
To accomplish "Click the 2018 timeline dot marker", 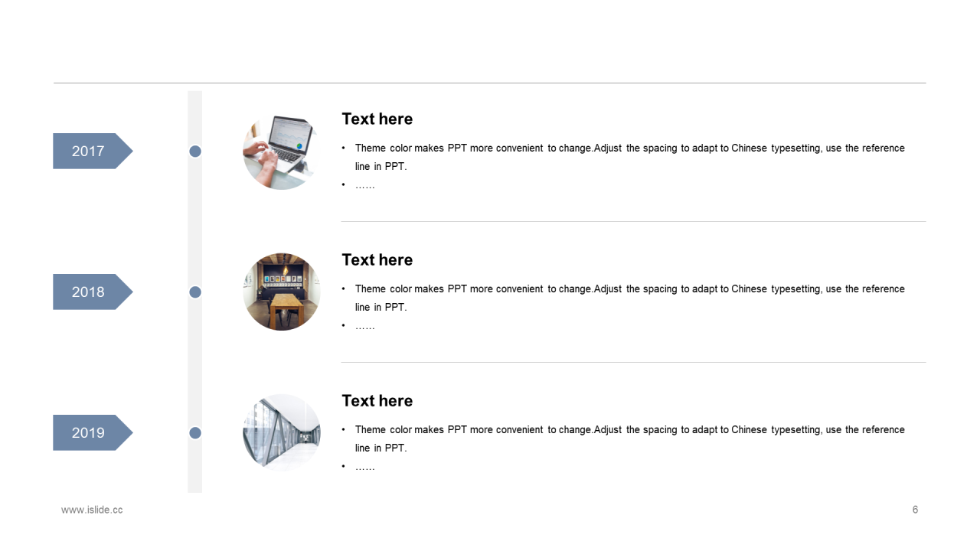I will click(195, 292).
